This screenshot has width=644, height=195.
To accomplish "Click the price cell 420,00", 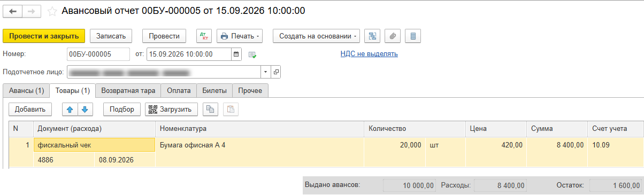I will pos(496,145).
